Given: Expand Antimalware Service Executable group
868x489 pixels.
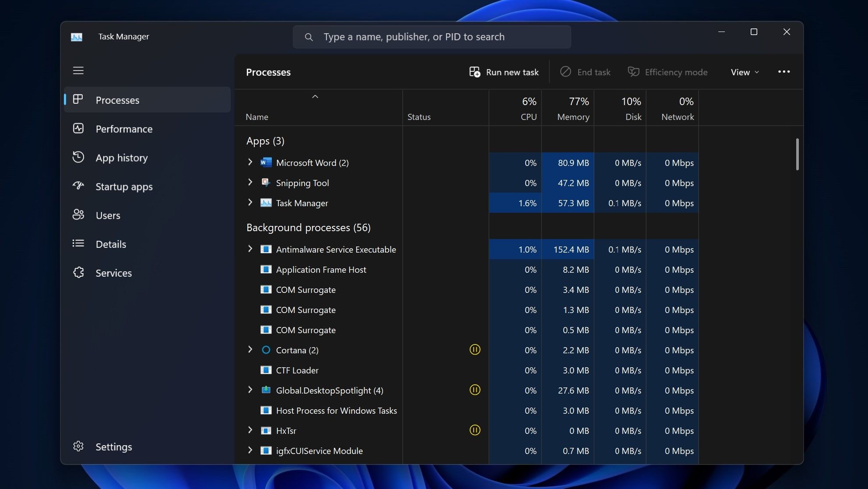Looking at the screenshot, I should click(250, 249).
